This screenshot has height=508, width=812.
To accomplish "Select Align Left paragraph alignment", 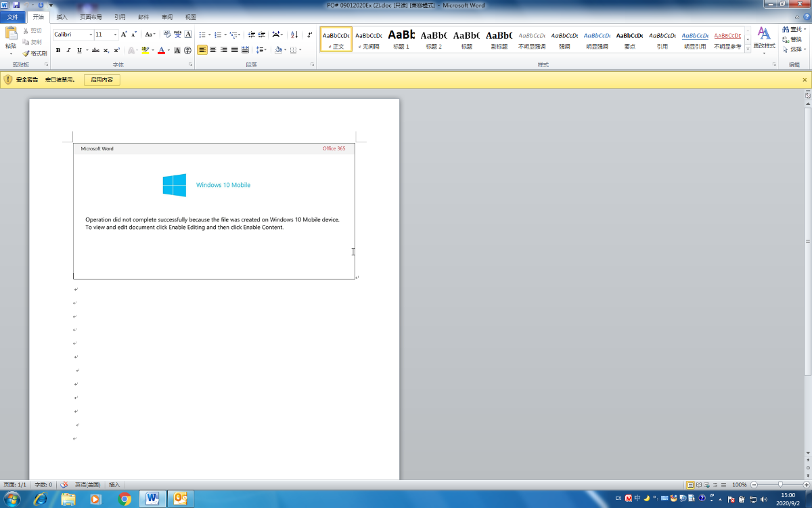I will [x=202, y=49].
